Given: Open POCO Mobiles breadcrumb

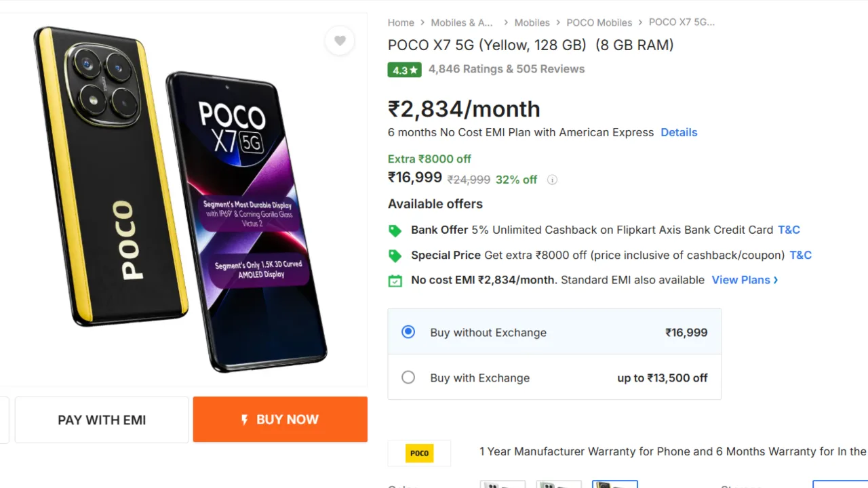Looking at the screenshot, I should click(x=599, y=22).
